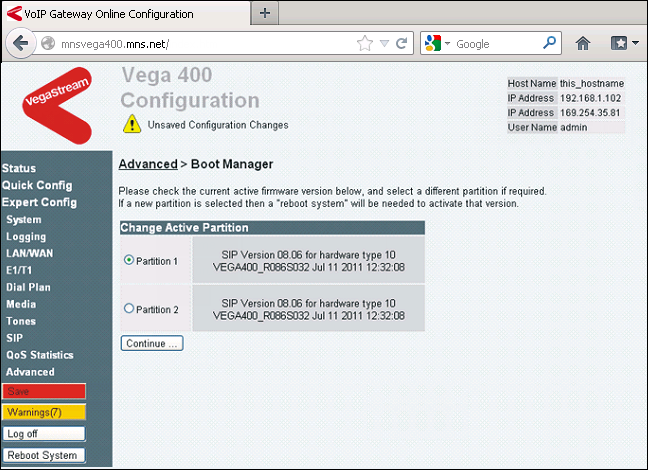648x470 pixels.
Task: Click the browser back arrow button
Action: point(20,44)
